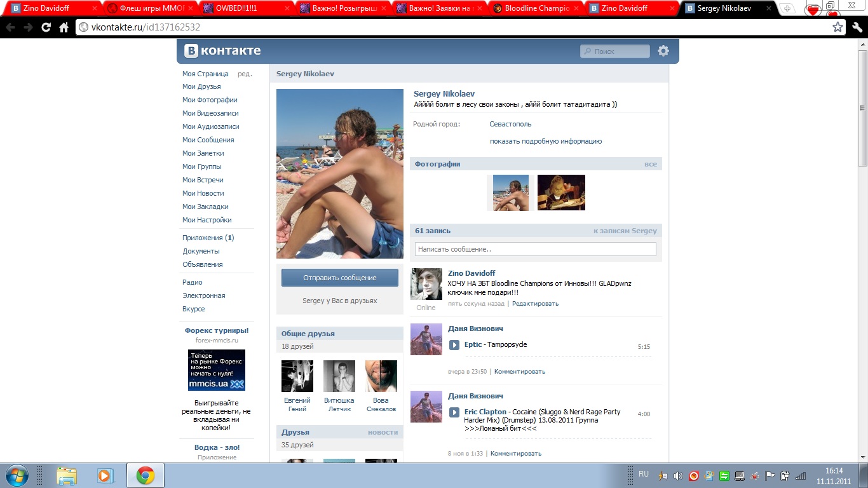Open Мои Видеозаписи
The width and height of the screenshot is (868, 488).
click(210, 113)
